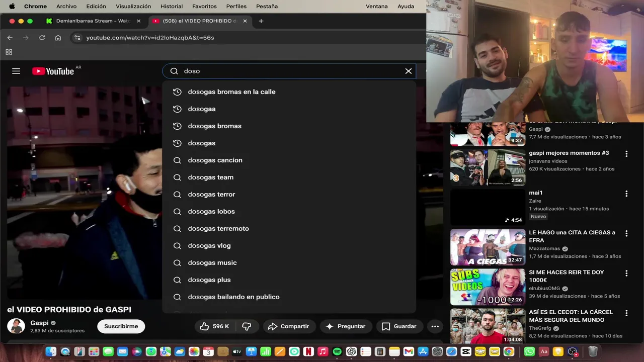Open the Archivo menu
The height and width of the screenshot is (362, 644).
(x=66, y=6)
